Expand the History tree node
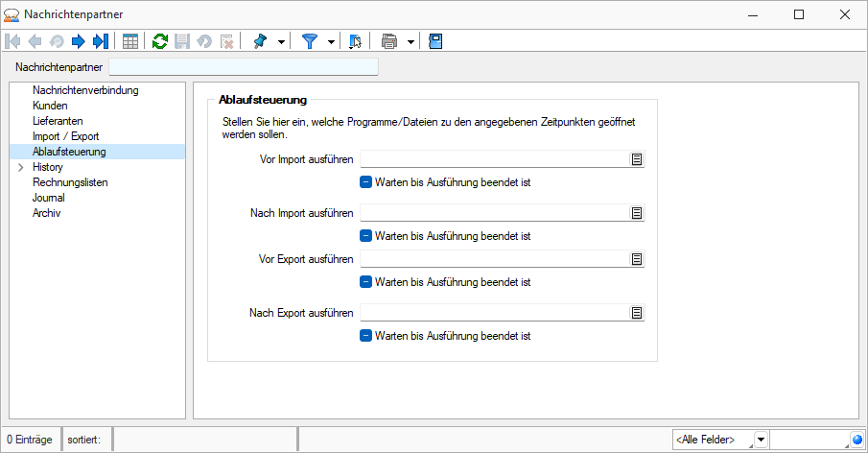 (20, 167)
